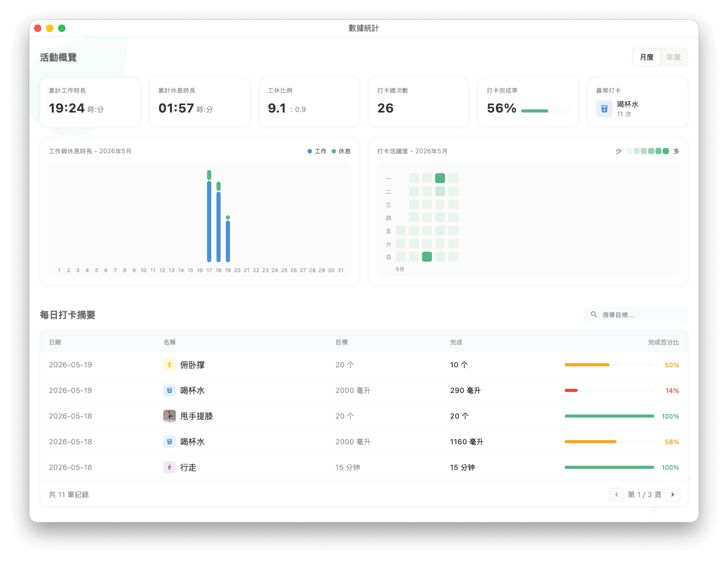
Task: Click the bar for day 17 in chart
Action: click(209, 216)
